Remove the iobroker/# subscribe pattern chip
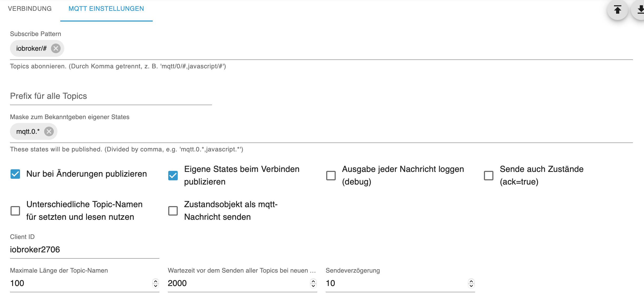Viewport: 644px width, 296px height. (56, 48)
